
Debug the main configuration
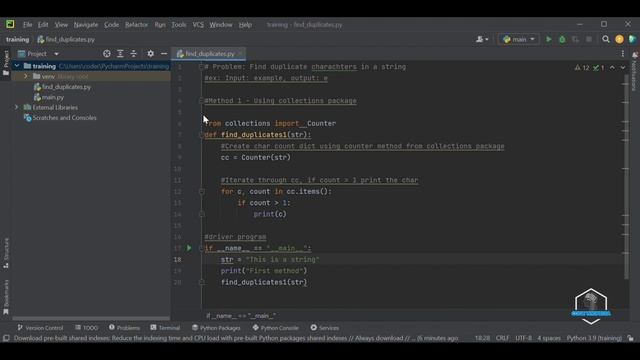562,39
